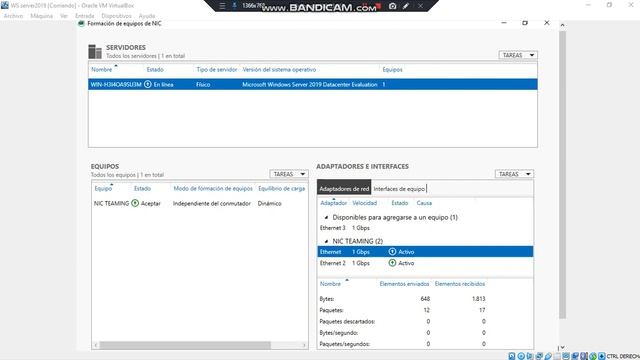Click the processor indicator in the status bar
The width and height of the screenshot is (640, 360).
[584, 356]
